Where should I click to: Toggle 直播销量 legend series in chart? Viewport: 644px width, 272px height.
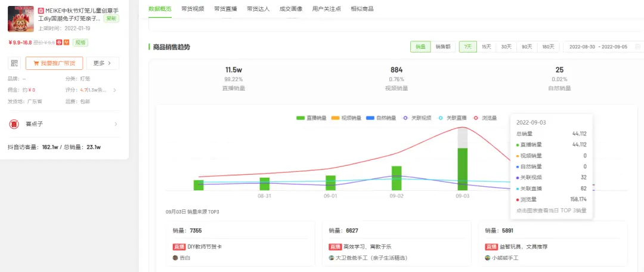pyautogui.click(x=312, y=118)
